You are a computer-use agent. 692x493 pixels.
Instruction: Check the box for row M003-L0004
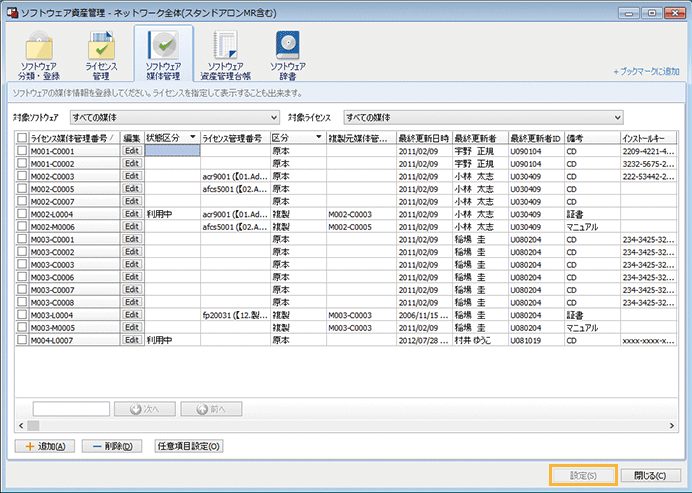pyautogui.click(x=22, y=315)
